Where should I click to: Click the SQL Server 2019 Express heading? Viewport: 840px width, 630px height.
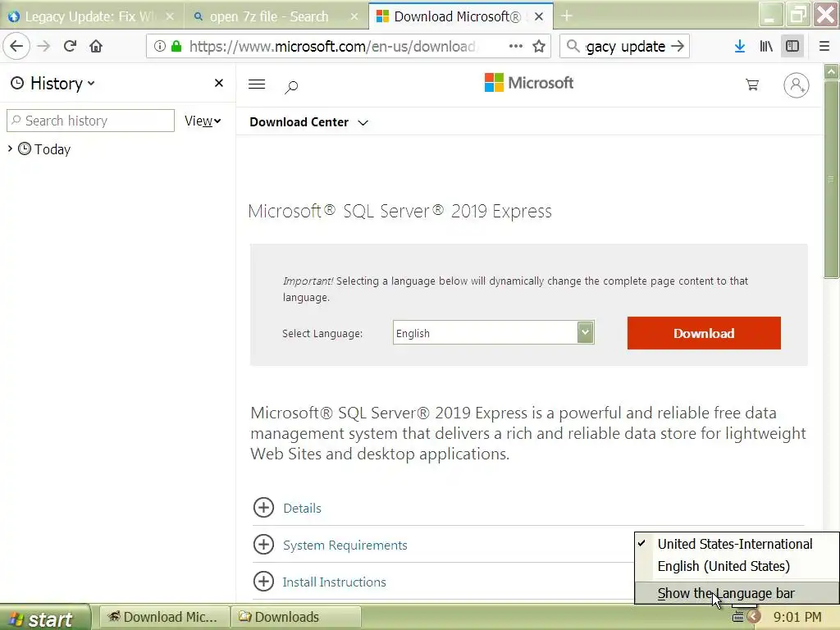[x=399, y=211]
